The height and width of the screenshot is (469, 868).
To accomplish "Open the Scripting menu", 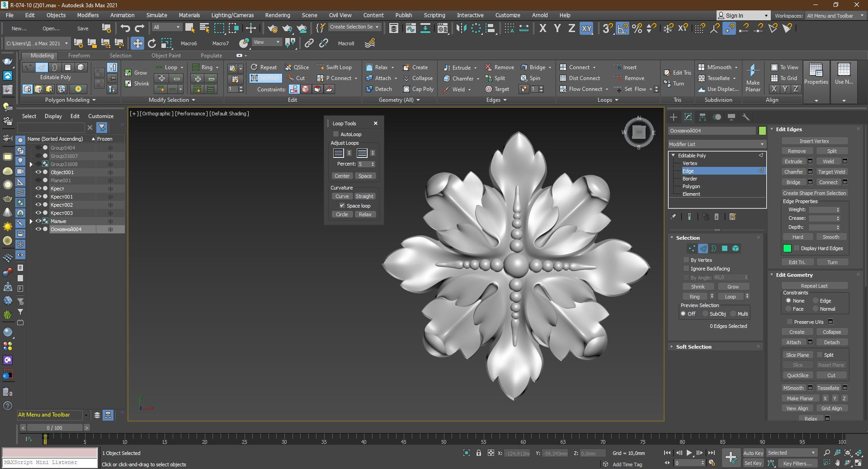I will pos(434,15).
